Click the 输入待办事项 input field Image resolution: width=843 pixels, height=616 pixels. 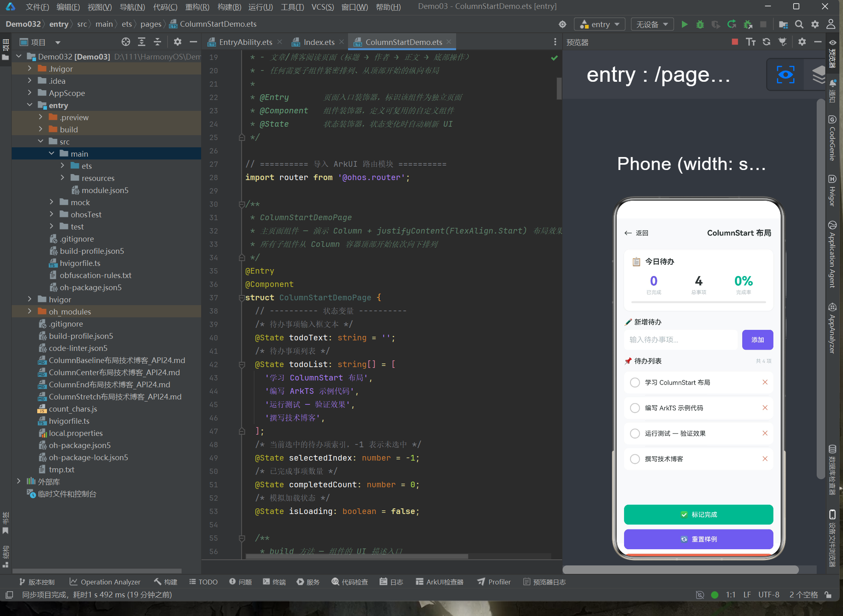(x=680, y=340)
